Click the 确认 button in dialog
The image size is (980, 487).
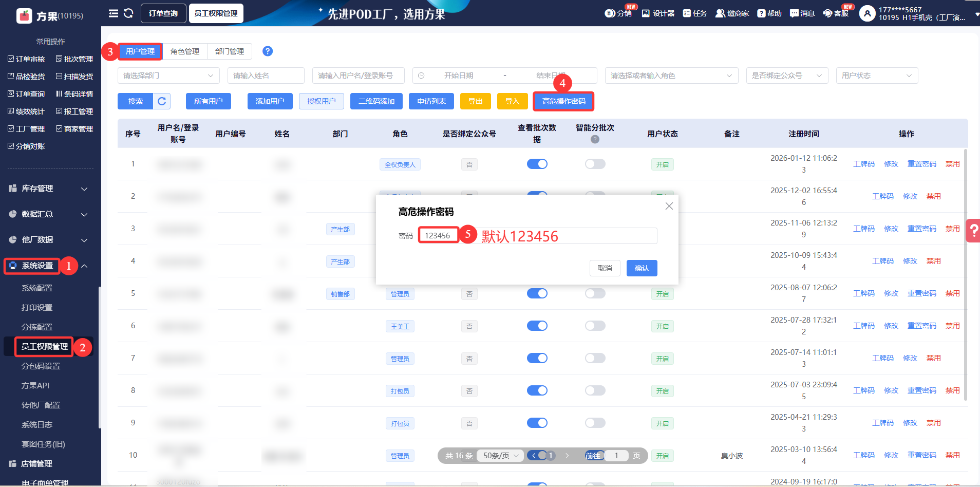coord(642,268)
